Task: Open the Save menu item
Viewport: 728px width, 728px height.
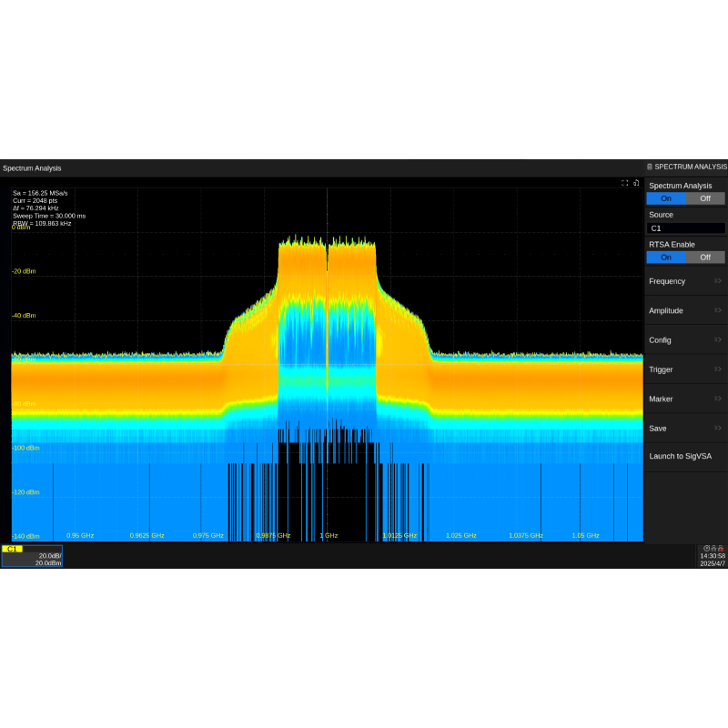Action: tap(685, 428)
